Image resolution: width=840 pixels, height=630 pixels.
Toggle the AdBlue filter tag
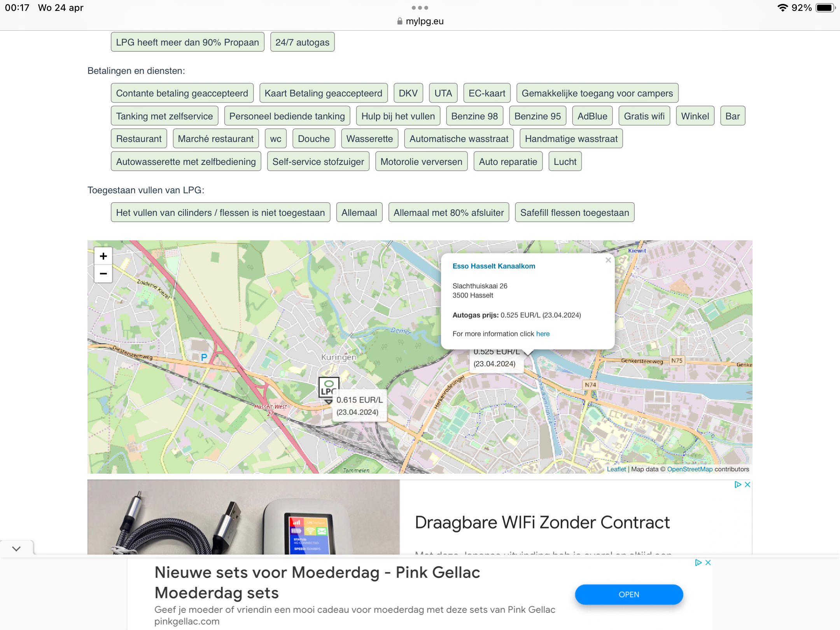click(592, 116)
